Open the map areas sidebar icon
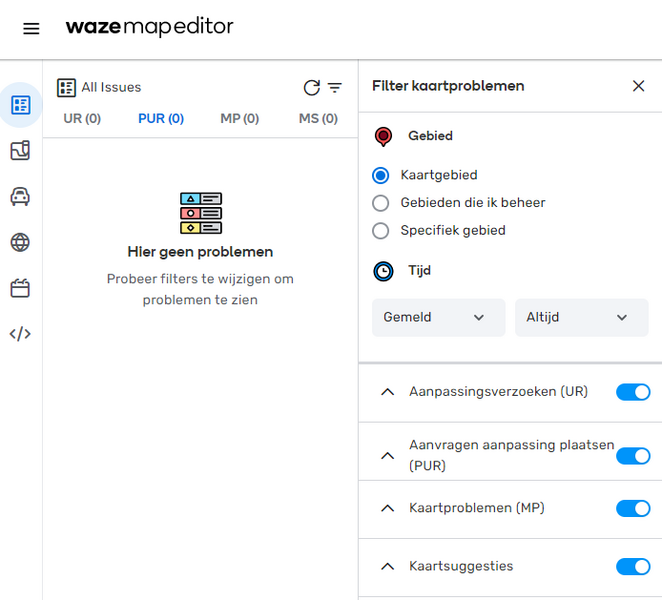Viewport: 662px width, 600px height. [20, 151]
